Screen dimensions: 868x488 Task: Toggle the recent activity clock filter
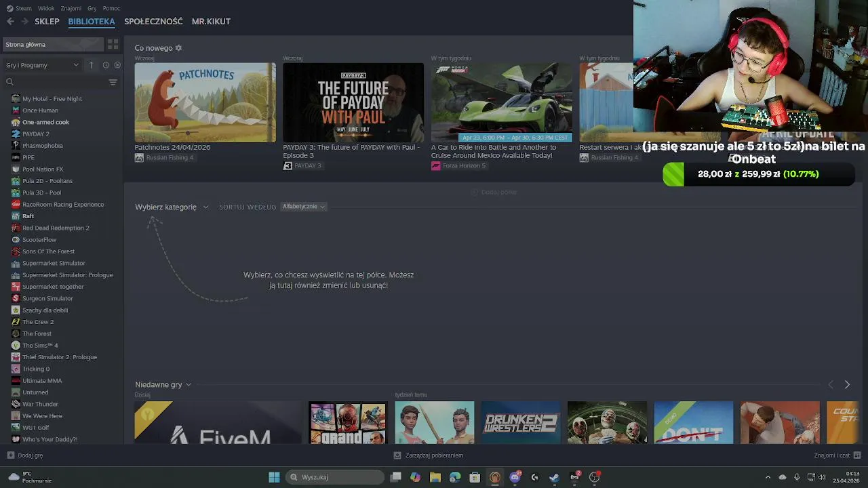pos(106,65)
